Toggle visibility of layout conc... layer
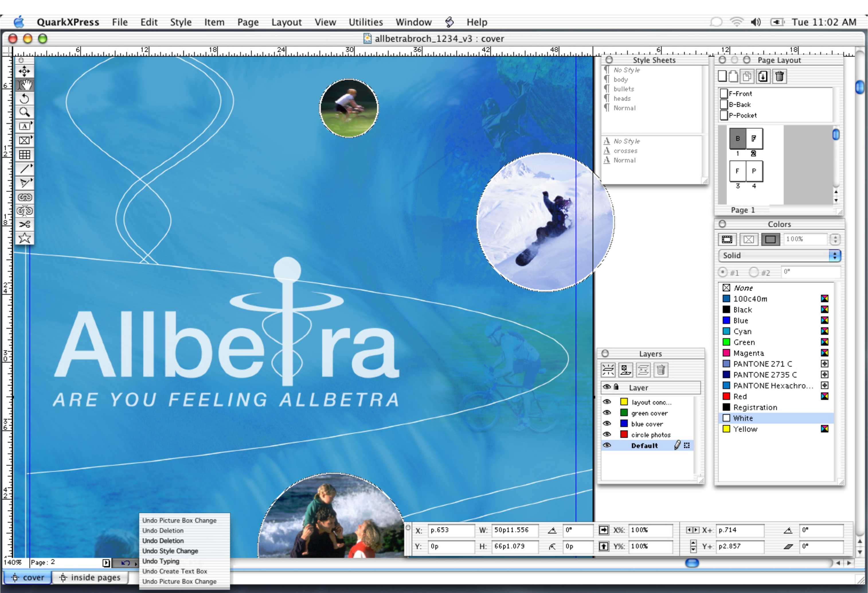The height and width of the screenshot is (593, 868). [x=607, y=402]
